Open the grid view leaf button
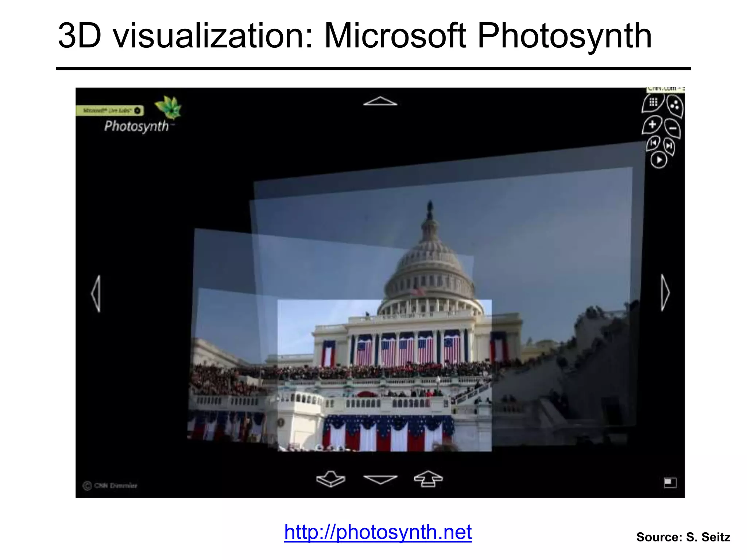Viewport: 747px width, 560px height. tap(653, 103)
